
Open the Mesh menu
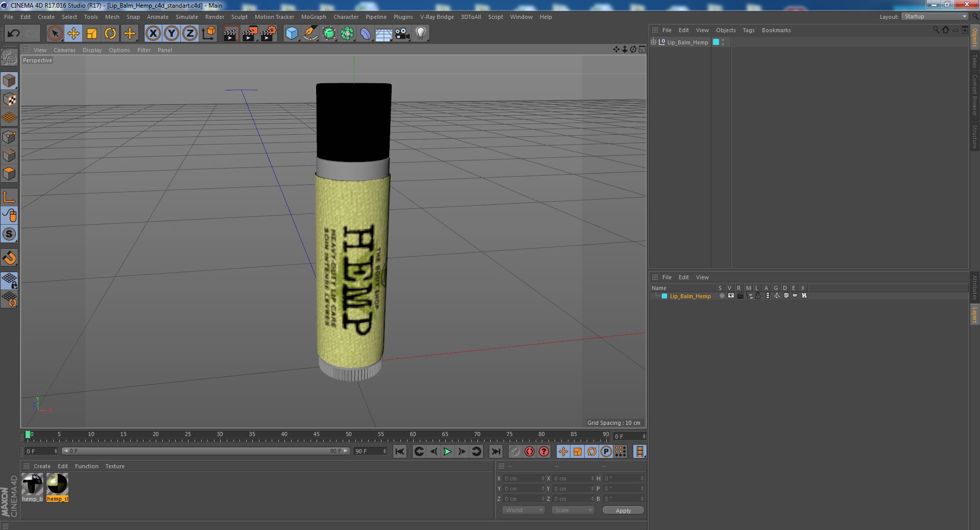[112, 17]
